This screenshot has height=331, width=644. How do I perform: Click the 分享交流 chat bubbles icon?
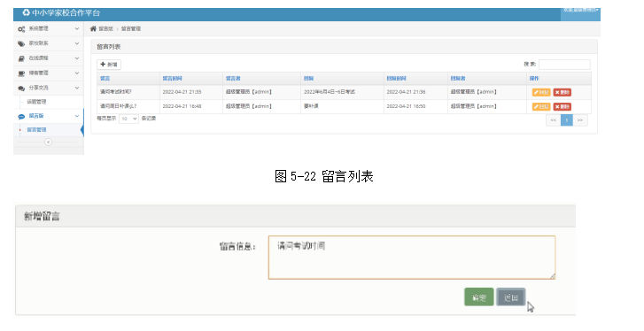[21, 89]
